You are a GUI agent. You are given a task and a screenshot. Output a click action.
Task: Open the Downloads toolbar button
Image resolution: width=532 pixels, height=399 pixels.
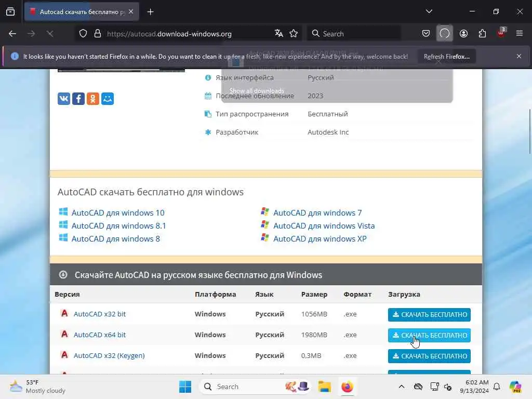(x=445, y=34)
